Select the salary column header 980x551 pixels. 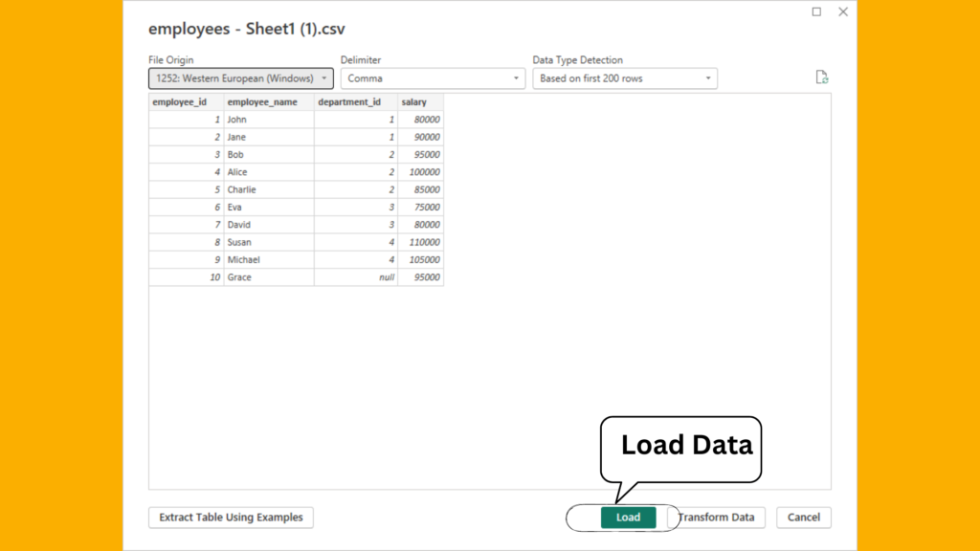[421, 101]
